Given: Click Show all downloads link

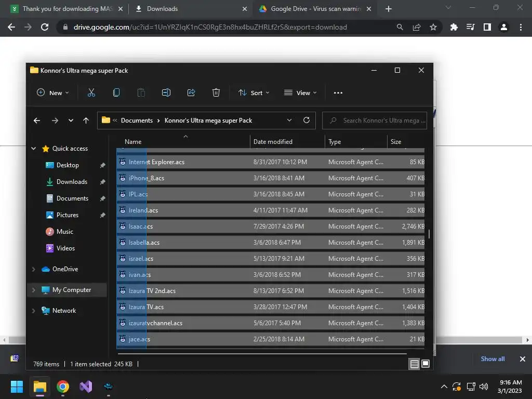Looking at the screenshot, I should click(493, 359).
